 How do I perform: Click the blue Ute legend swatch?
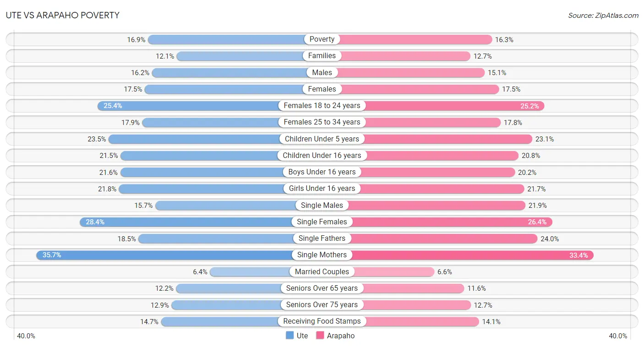(x=289, y=336)
